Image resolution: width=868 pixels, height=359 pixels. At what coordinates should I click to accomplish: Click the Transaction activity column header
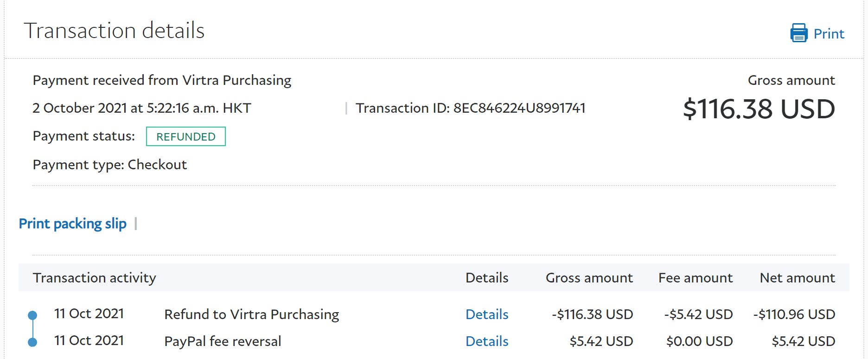[x=94, y=278]
